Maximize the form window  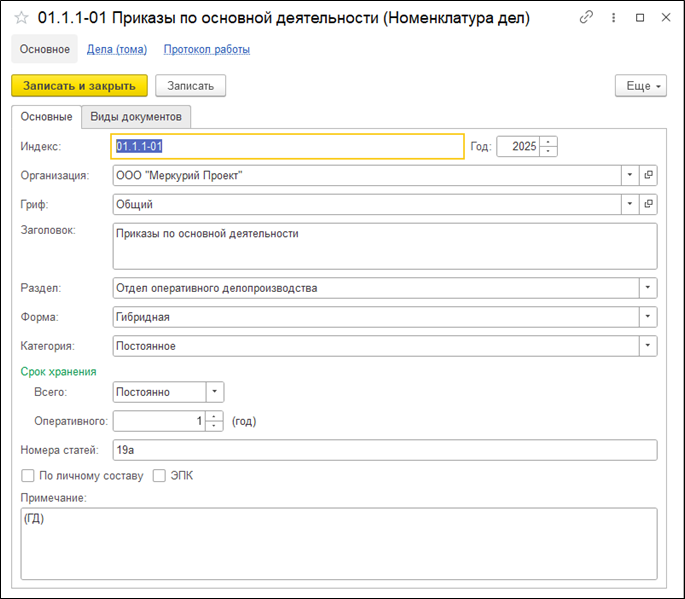pyautogui.click(x=640, y=18)
